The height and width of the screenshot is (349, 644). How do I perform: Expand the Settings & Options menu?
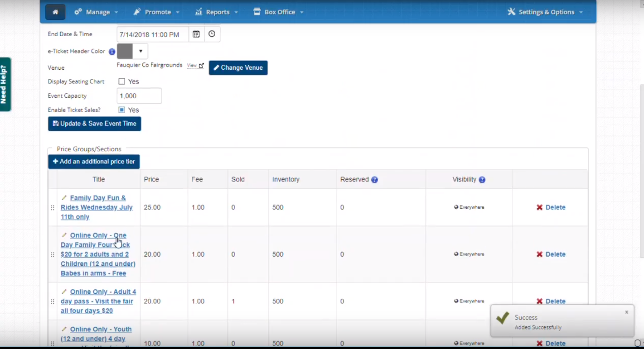click(x=545, y=12)
